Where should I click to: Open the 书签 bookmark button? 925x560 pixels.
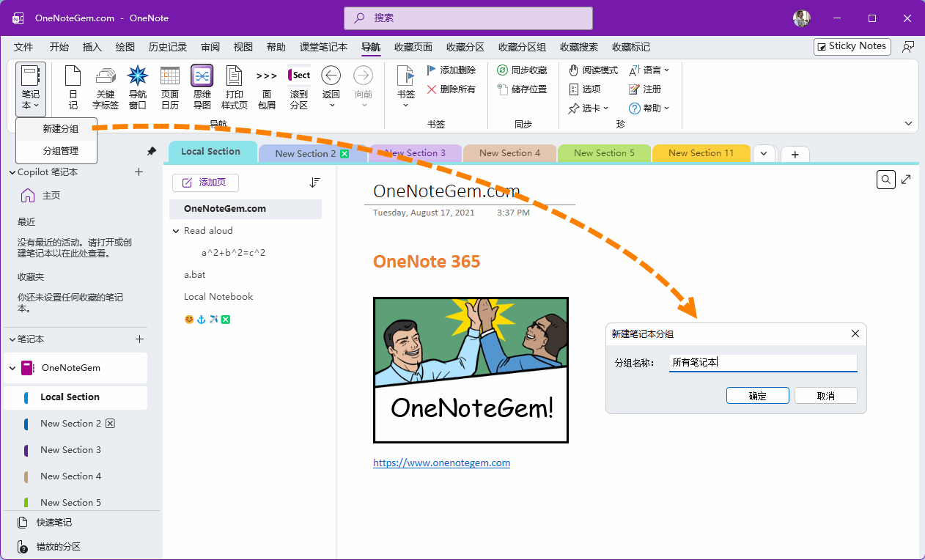pos(406,88)
